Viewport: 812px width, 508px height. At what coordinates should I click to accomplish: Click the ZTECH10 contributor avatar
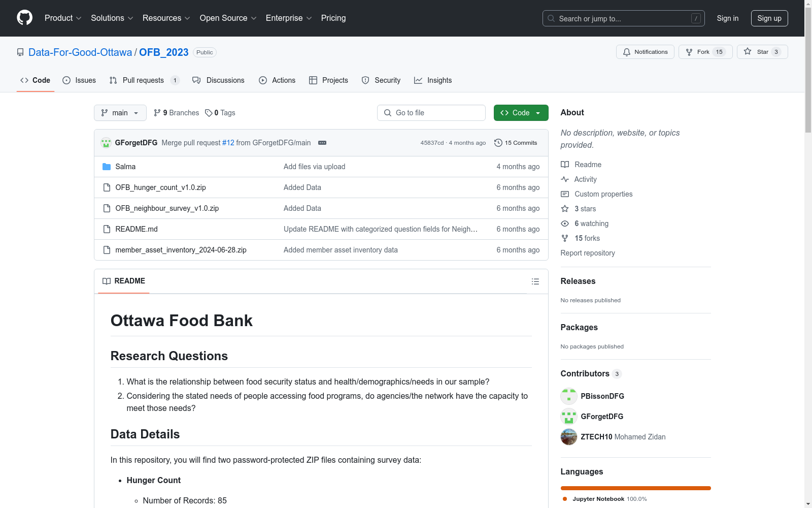click(x=569, y=437)
